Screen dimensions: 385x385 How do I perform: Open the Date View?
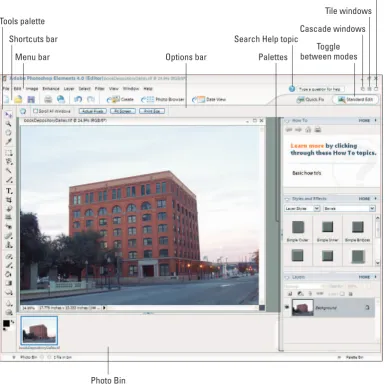(209, 99)
